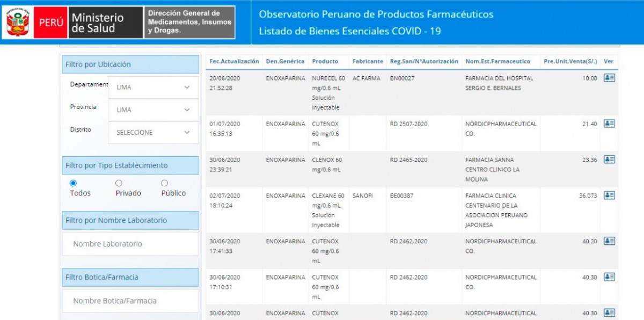Click update date 20/06/2020 21:52:28

[x=225, y=83]
